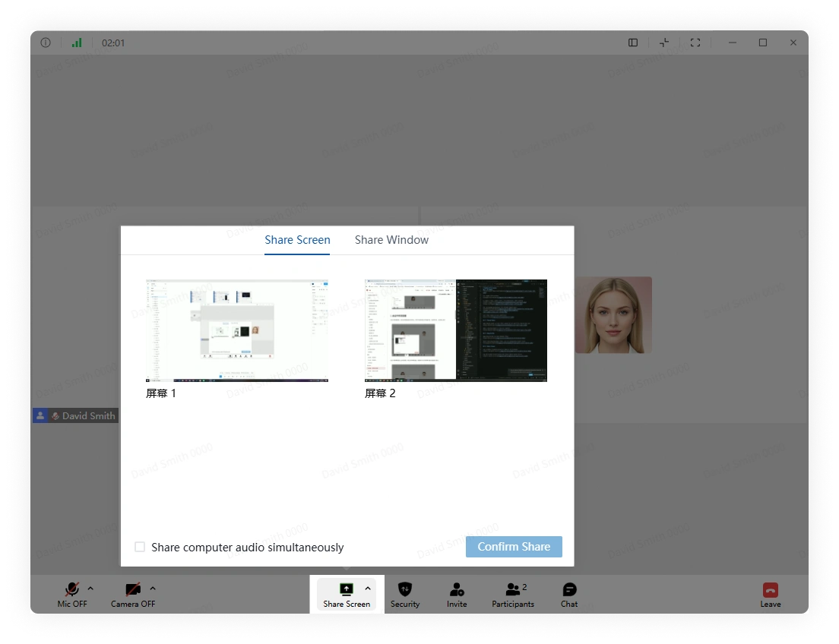This screenshot has height=644, width=839.
Task: Click the Confirm Share button
Action: (514, 547)
